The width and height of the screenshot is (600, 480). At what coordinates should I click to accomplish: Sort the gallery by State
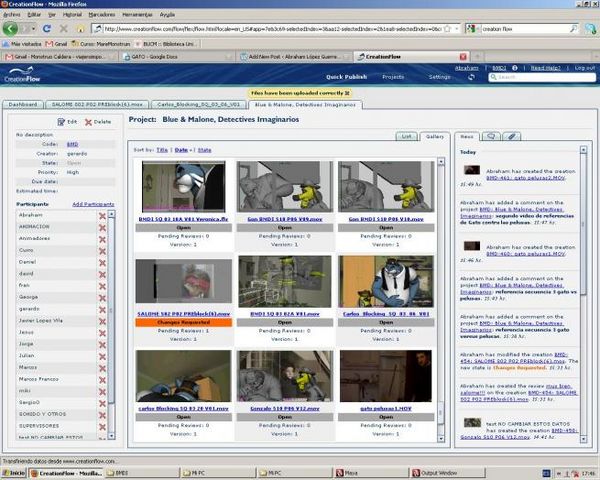[204, 150]
